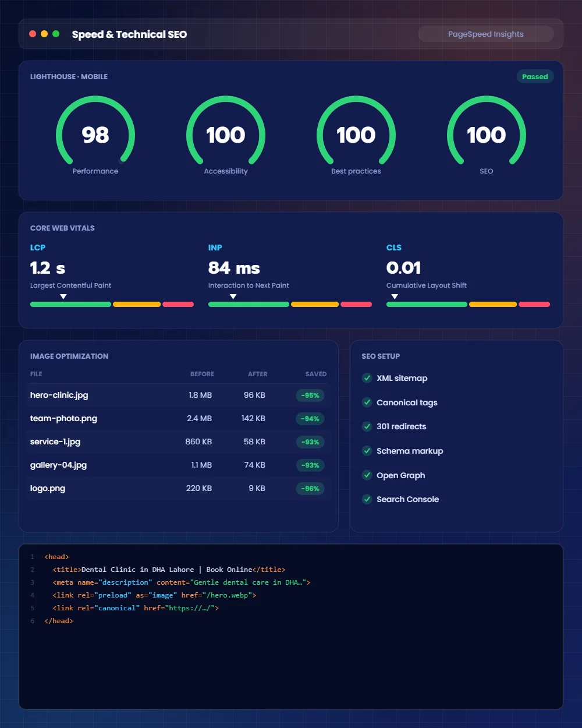Image resolution: width=582 pixels, height=728 pixels.
Task: Click the 301 redirects checkmark icon
Action: click(x=367, y=426)
